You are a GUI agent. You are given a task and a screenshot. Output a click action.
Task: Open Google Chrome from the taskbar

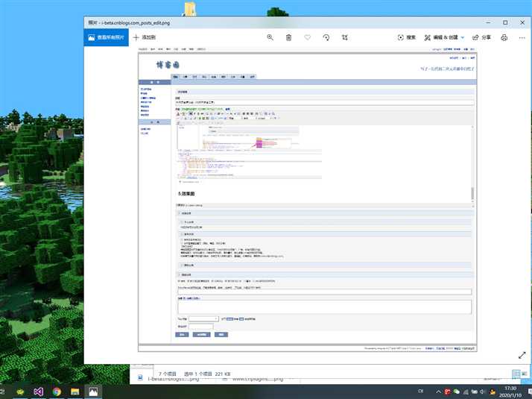pos(57,392)
